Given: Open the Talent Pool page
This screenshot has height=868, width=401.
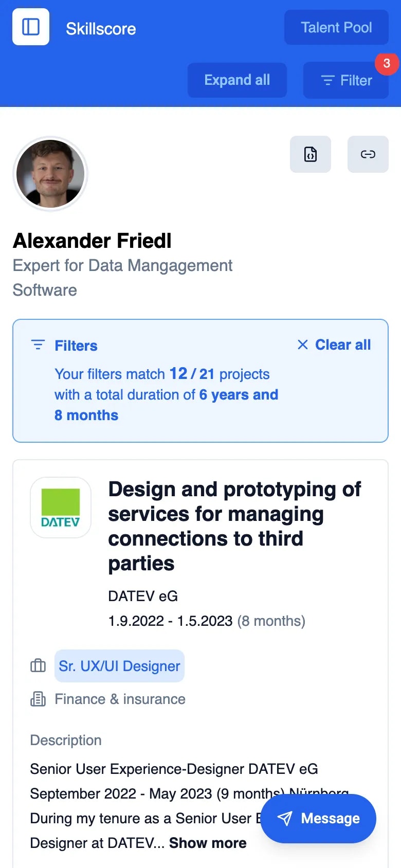Looking at the screenshot, I should (336, 27).
